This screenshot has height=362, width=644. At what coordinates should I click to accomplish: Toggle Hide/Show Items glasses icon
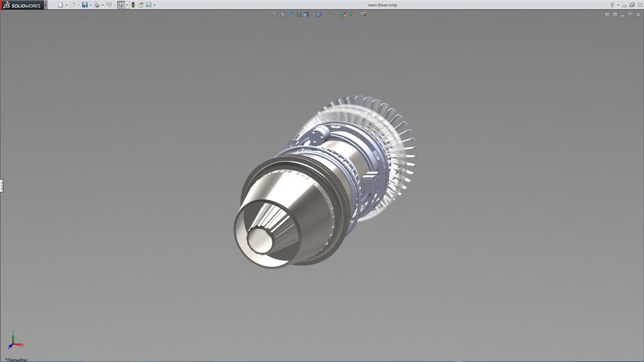331,14
